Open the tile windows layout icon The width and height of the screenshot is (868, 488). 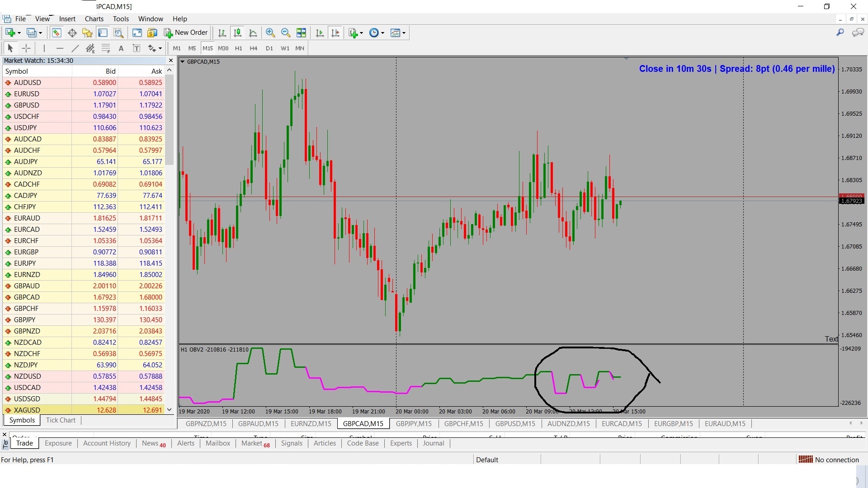(301, 33)
